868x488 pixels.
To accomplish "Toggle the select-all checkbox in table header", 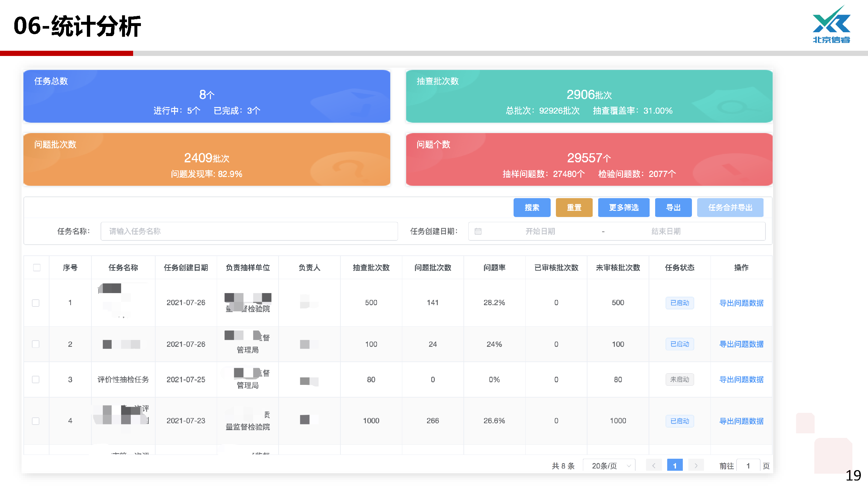I will pyautogui.click(x=37, y=268).
